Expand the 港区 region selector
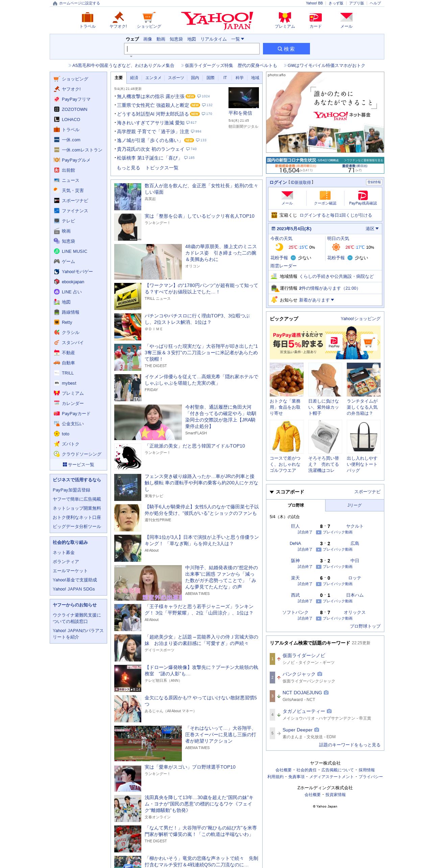Image resolution: width=434 pixels, height=868 pixels. [372, 229]
